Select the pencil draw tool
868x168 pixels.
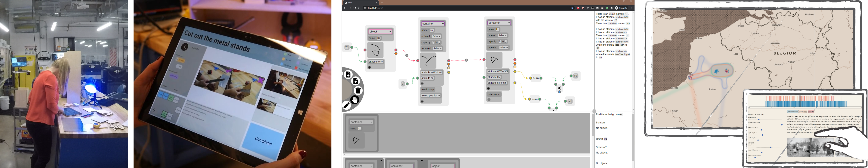346,105
